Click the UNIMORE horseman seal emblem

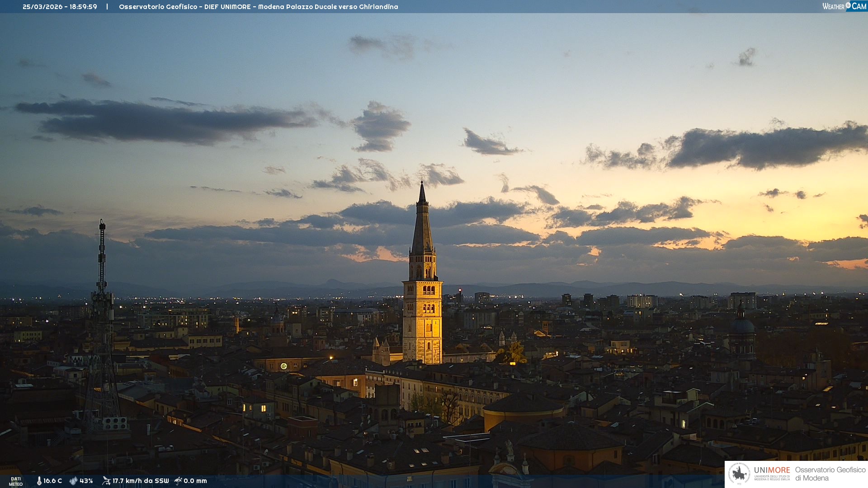(x=740, y=474)
